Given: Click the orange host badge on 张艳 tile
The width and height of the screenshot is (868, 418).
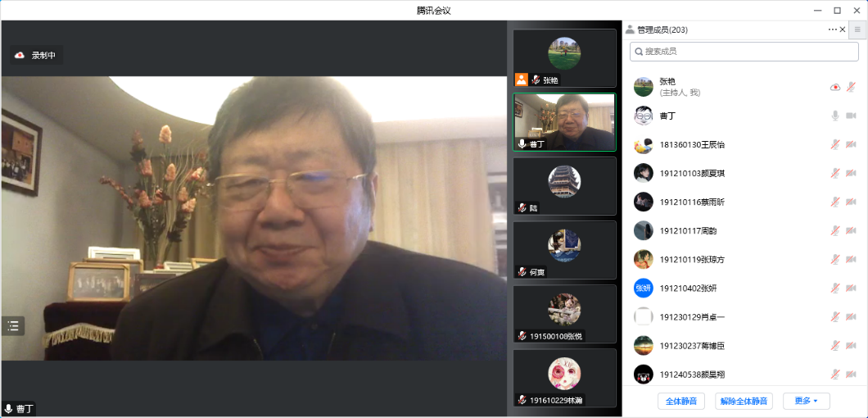Looking at the screenshot, I should click(x=522, y=80).
